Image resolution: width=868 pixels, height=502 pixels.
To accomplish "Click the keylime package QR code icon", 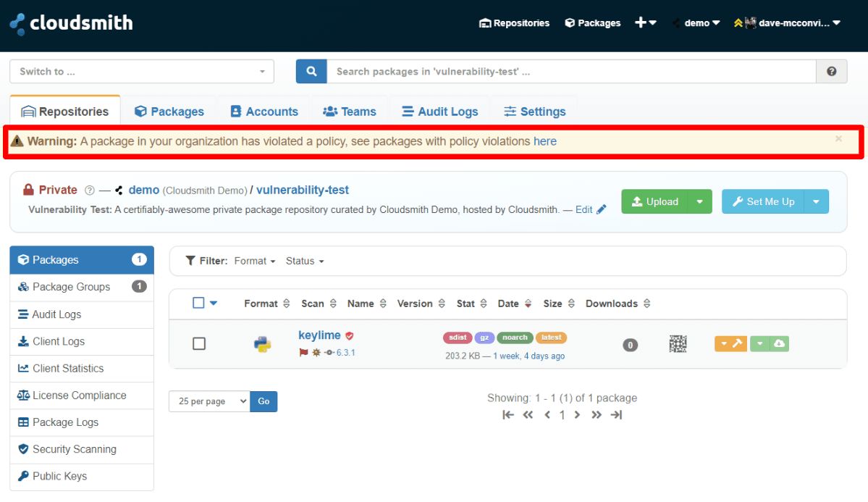I will [678, 345].
